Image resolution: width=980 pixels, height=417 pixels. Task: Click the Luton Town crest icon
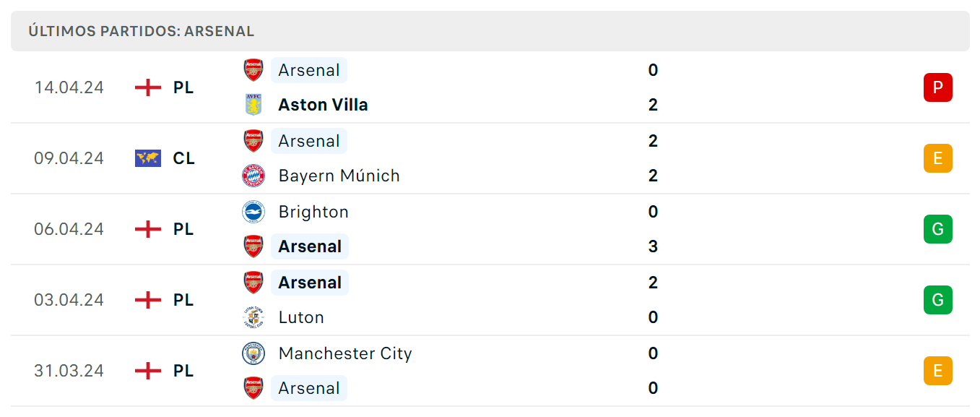coord(253,317)
